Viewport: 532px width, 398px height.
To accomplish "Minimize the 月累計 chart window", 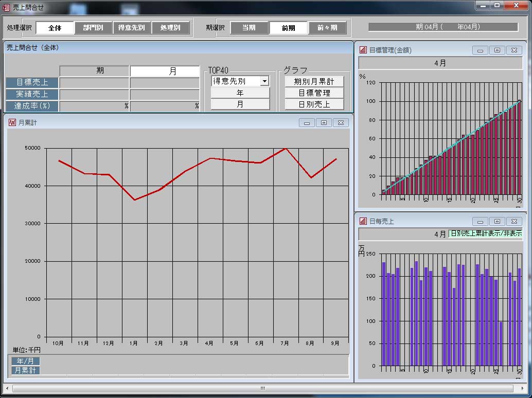I will click(307, 123).
